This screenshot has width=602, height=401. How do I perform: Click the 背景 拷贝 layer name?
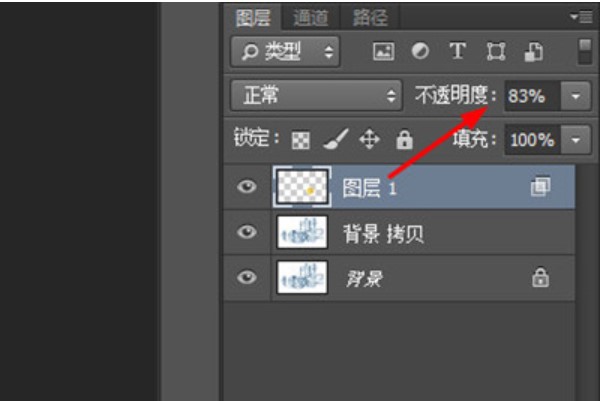click(383, 234)
